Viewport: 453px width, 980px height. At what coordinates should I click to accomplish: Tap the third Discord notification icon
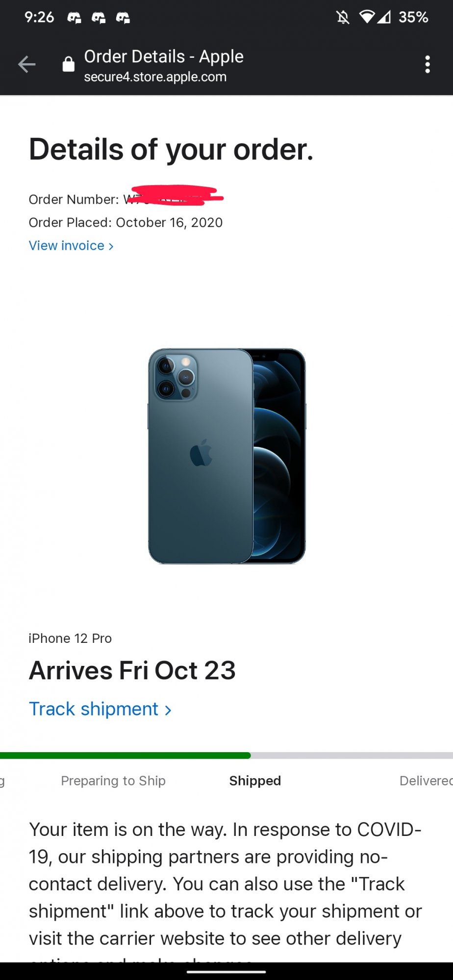(x=123, y=18)
